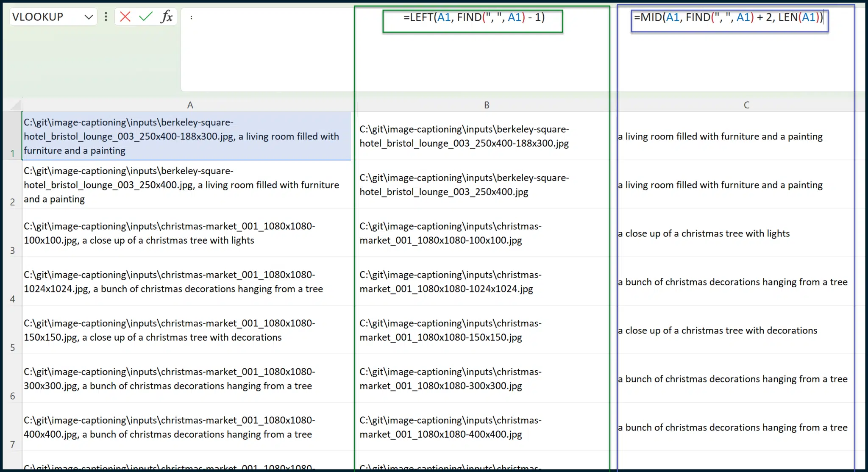
Task: Select row 1 header
Action: (12, 136)
